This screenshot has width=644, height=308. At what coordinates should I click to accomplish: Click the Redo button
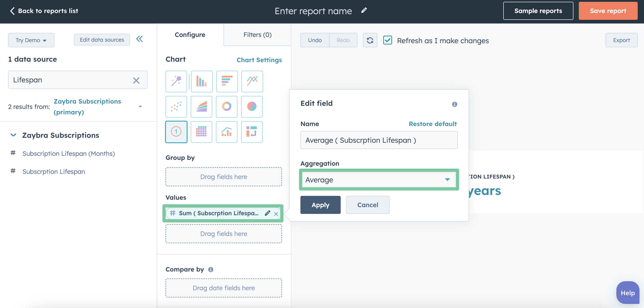tap(343, 40)
